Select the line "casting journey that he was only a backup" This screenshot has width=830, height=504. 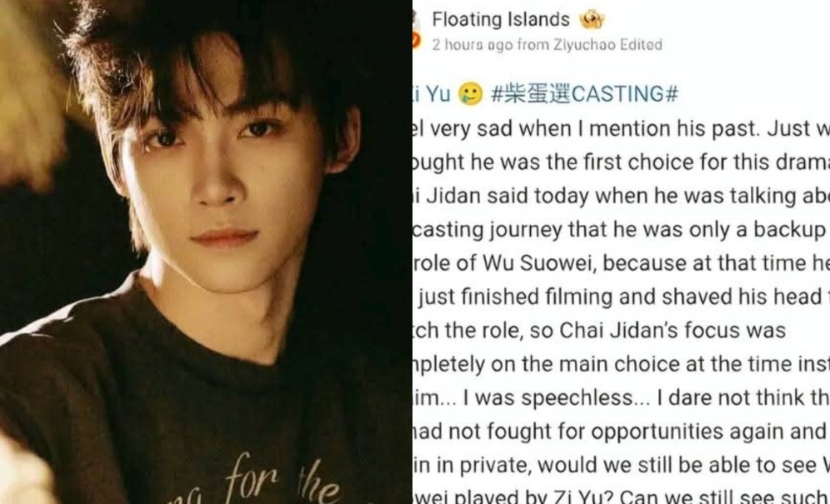619,230
